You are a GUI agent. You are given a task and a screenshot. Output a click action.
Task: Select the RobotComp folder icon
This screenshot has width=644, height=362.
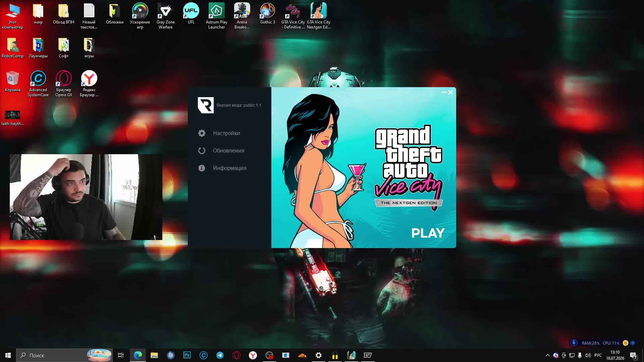[x=12, y=48]
